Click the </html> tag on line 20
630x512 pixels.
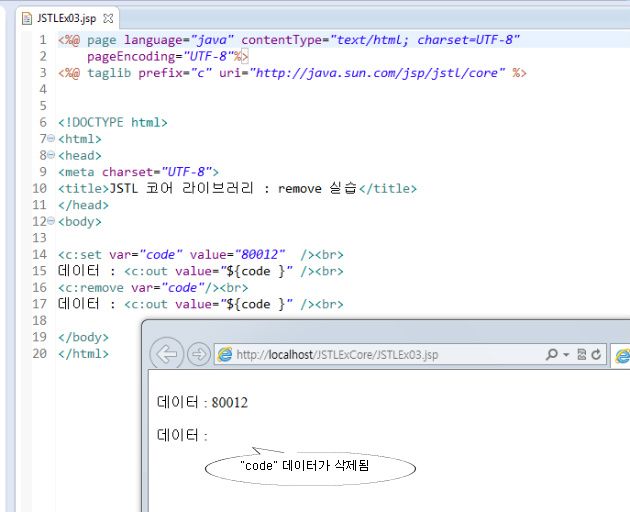point(83,354)
